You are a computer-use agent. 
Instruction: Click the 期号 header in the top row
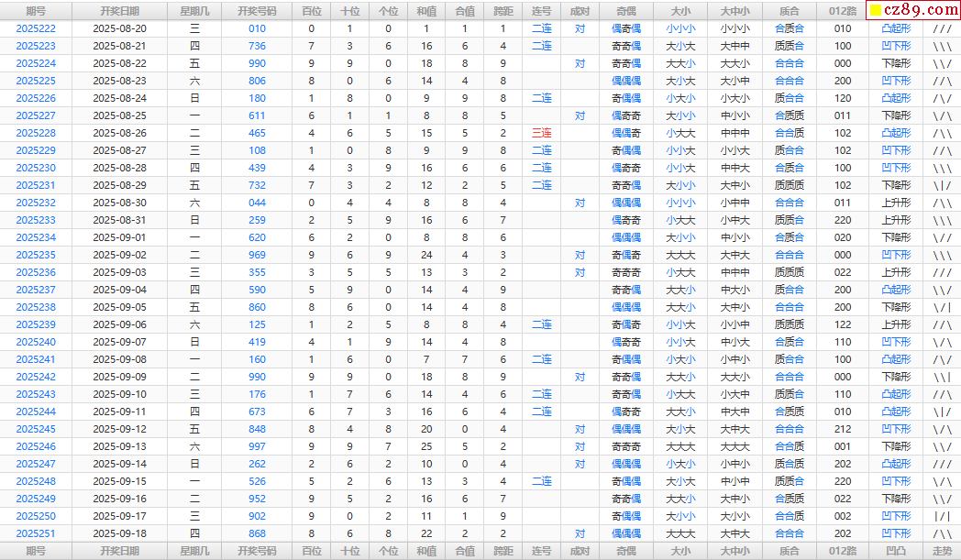(x=36, y=11)
